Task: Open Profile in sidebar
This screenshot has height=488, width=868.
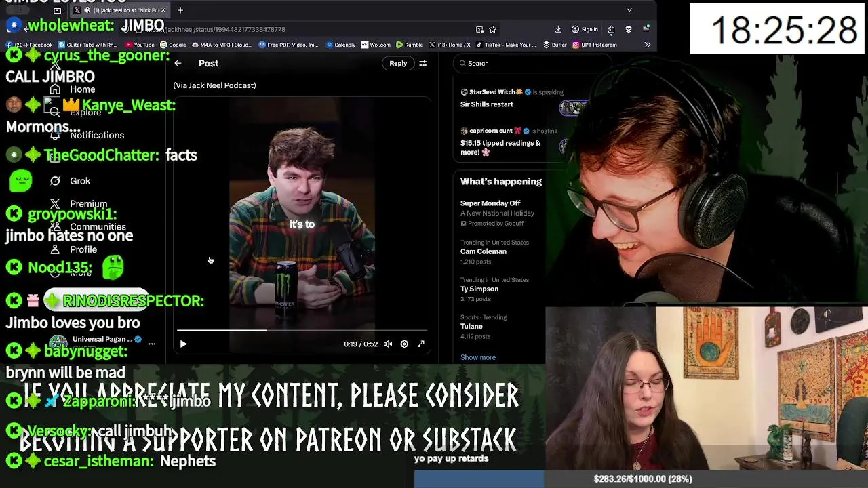Action: click(74, 249)
